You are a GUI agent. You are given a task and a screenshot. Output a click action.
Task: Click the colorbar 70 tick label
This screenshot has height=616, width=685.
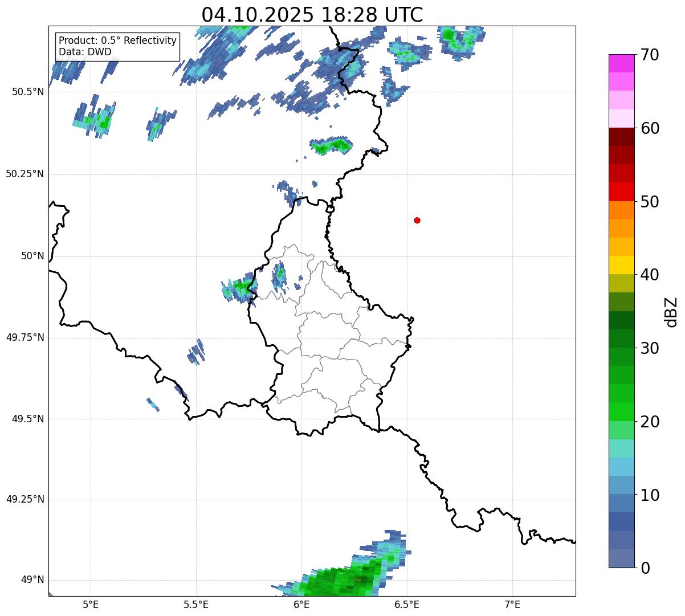[x=650, y=55]
